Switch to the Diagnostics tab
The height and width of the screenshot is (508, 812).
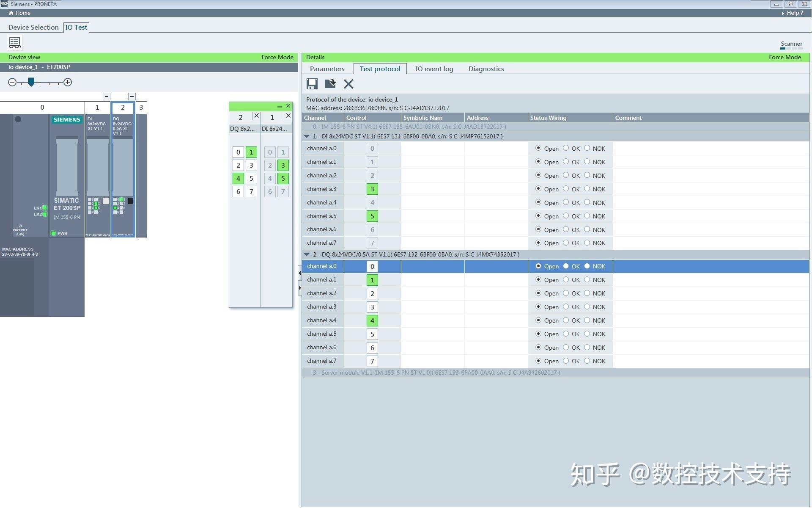486,69
